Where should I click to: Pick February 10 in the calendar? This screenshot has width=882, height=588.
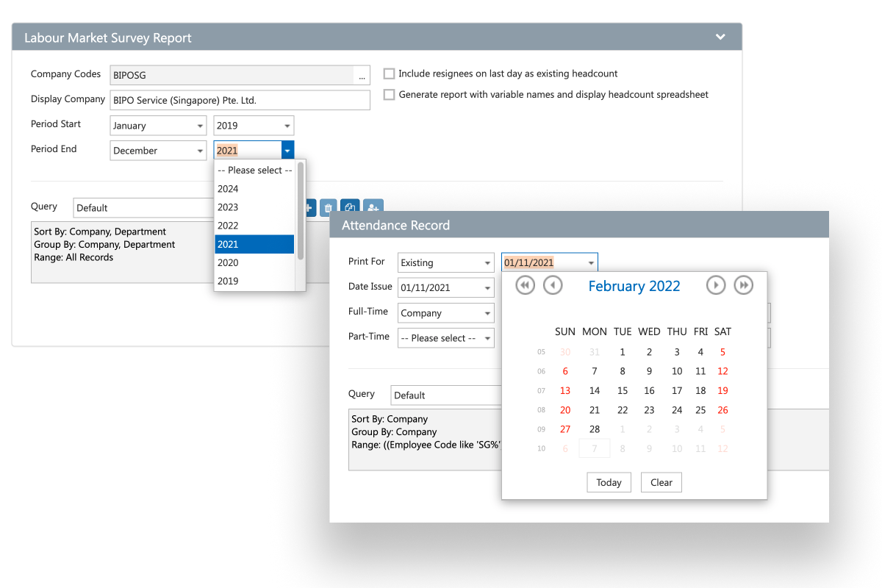(x=677, y=371)
